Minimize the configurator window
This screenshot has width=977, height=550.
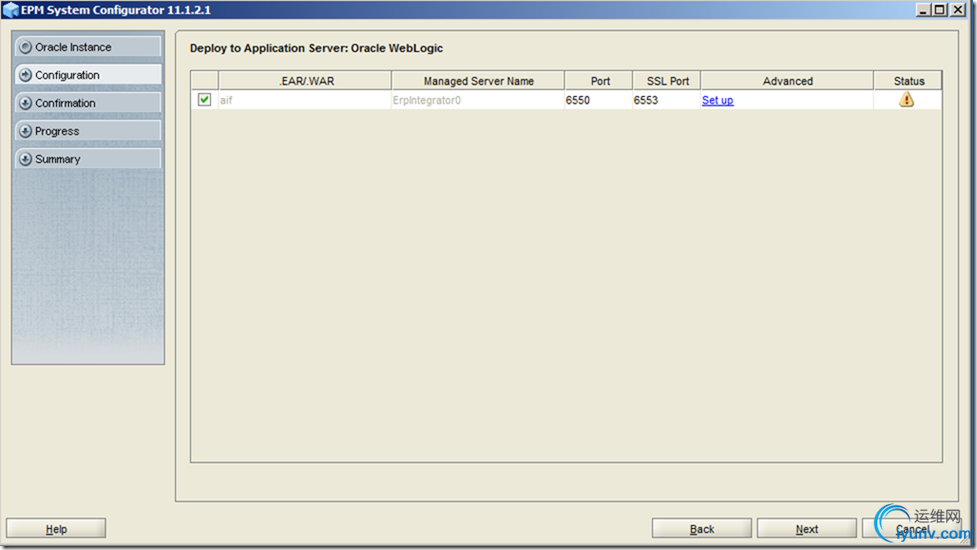[x=923, y=10]
